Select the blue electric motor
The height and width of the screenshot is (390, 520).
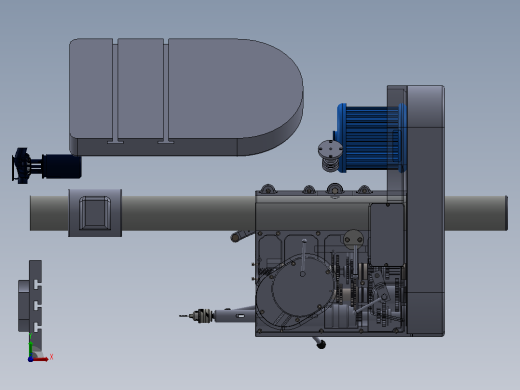(x=372, y=138)
